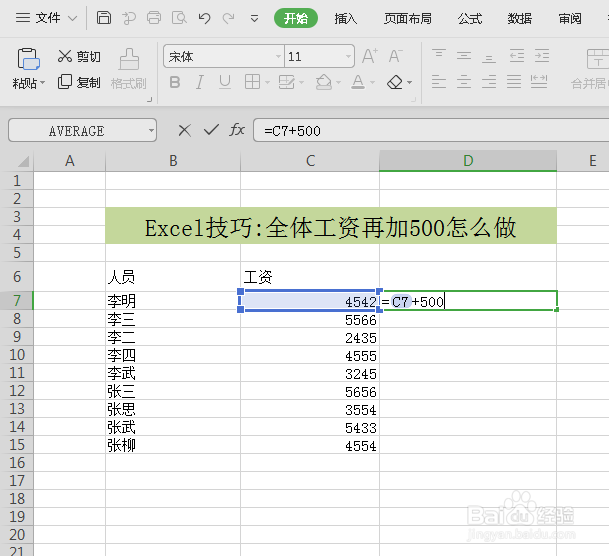The height and width of the screenshot is (556, 609).
Task: Click the select-all corner triangle
Action: tap(23, 161)
